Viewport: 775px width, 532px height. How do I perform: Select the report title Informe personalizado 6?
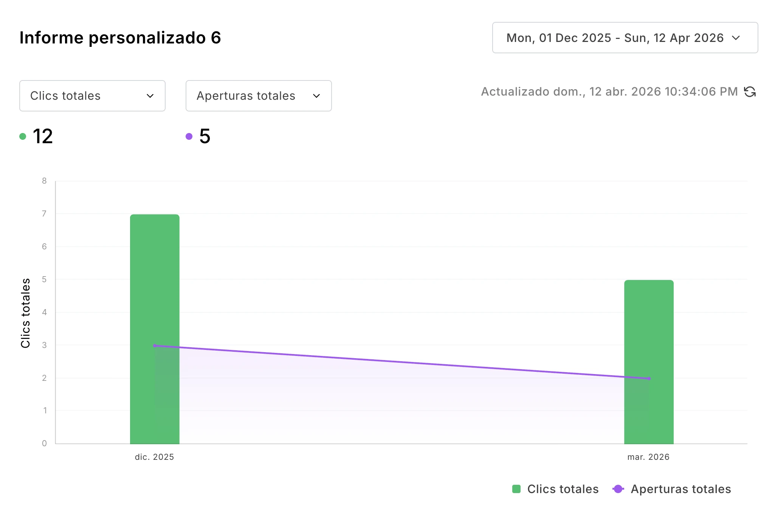pyautogui.click(x=120, y=37)
